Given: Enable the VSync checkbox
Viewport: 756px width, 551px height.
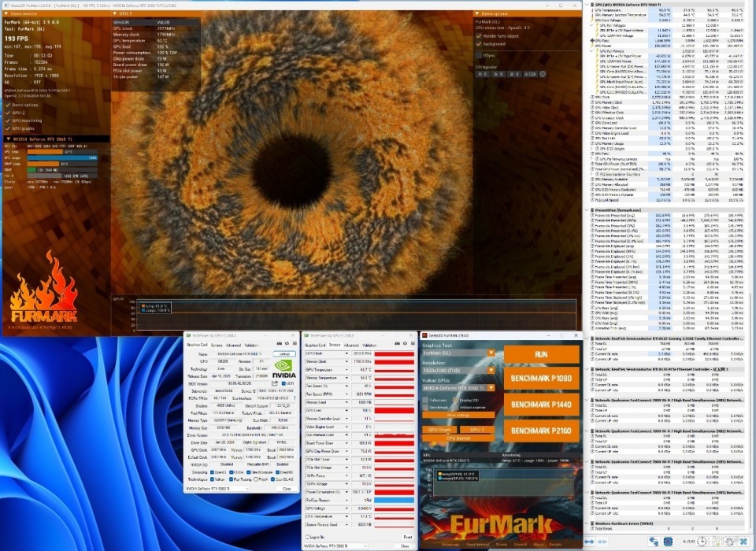Looking at the screenshot, I should (479, 55).
